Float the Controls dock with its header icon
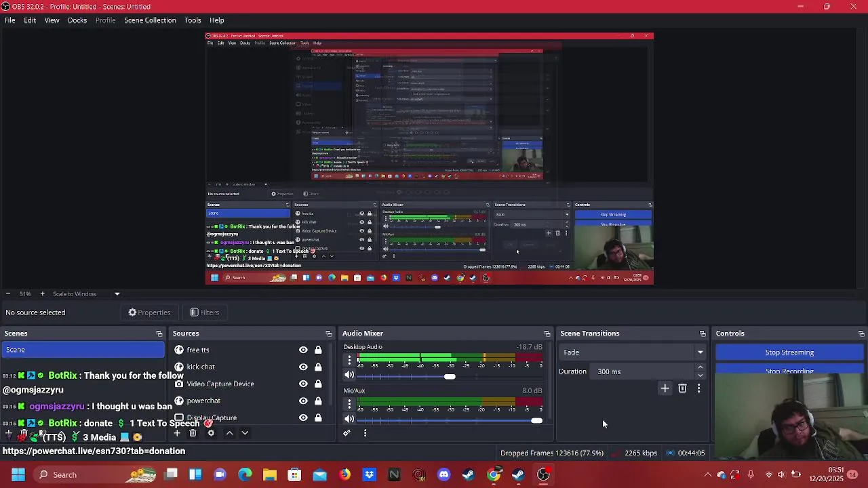The width and height of the screenshot is (868, 488). [x=861, y=333]
